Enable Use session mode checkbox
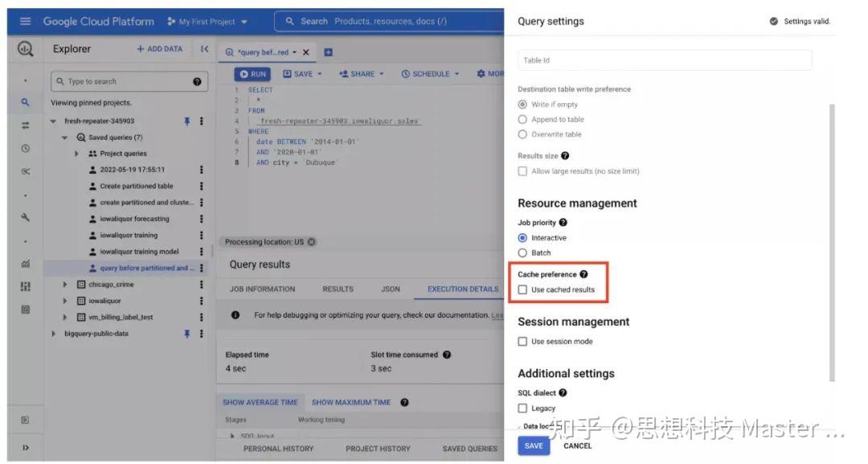This screenshot has height=464, width=868. [x=522, y=342]
